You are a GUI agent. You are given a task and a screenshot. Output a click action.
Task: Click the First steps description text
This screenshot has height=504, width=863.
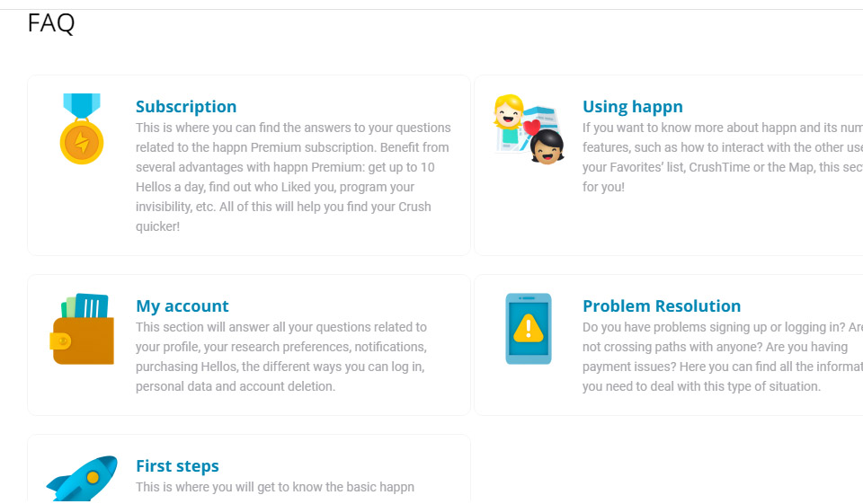pyautogui.click(x=275, y=487)
